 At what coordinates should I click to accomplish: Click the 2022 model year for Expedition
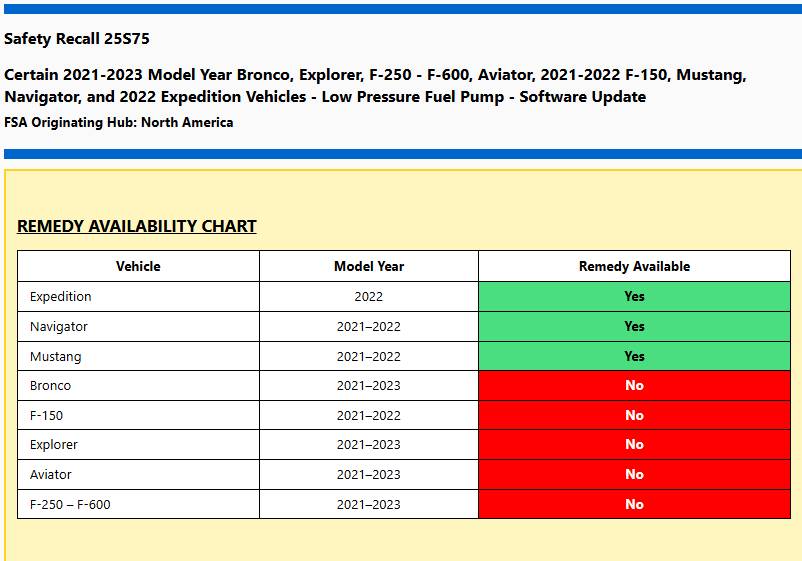click(x=369, y=297)
